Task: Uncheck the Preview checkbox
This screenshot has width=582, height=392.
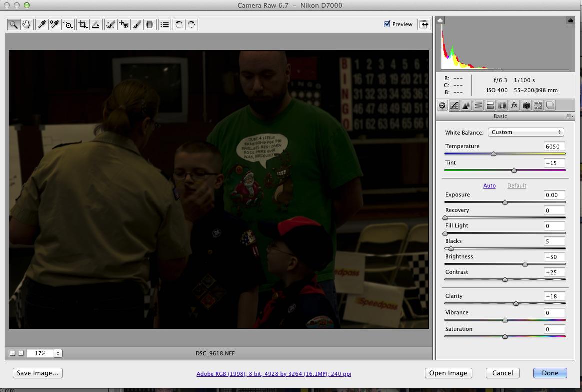Action: point(387,24)
